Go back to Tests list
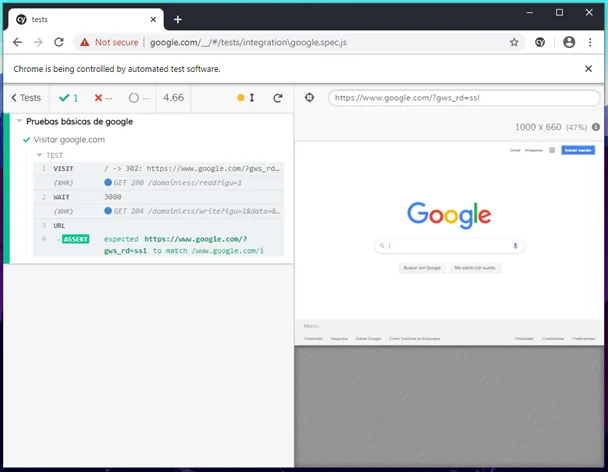Image resolution: width=608 pixels, height=472 pixels. [x=26, y=98]
